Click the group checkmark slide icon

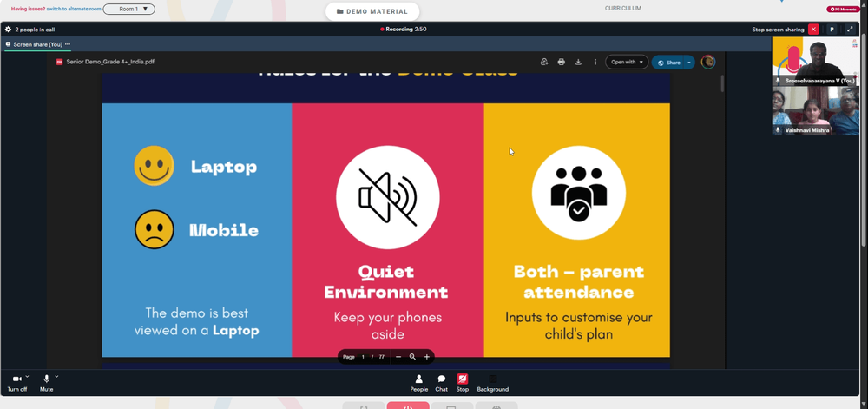[x=578, y=193]
